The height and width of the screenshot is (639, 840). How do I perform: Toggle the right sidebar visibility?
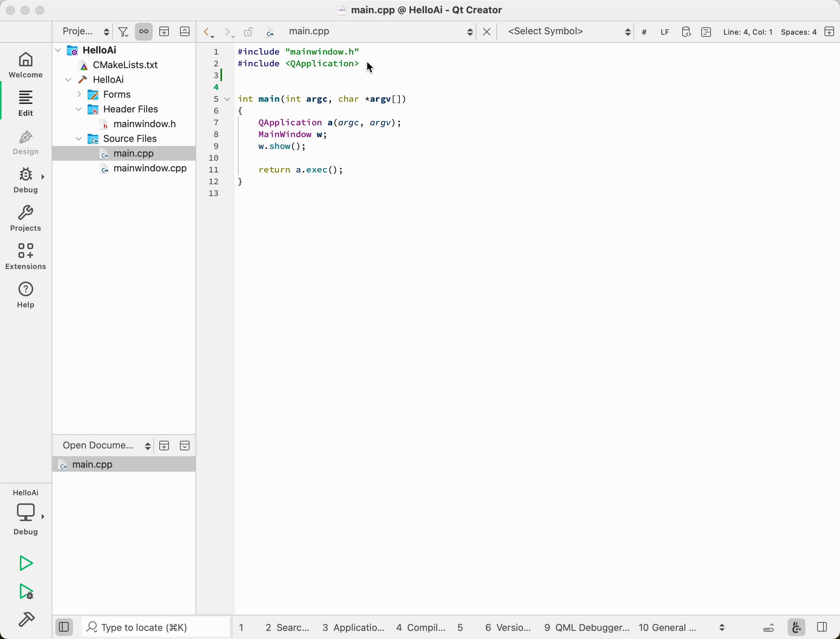tap(821, 627)
